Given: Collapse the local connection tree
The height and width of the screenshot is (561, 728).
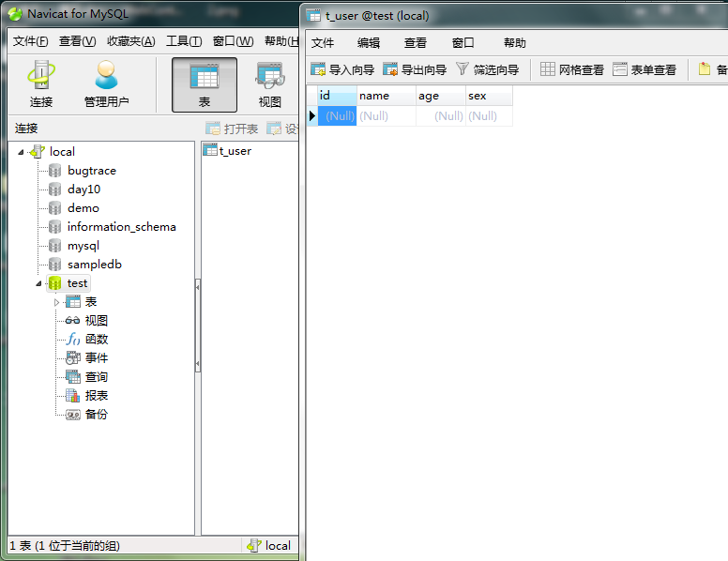Looking at the screenshot, I should click(21, 152).
